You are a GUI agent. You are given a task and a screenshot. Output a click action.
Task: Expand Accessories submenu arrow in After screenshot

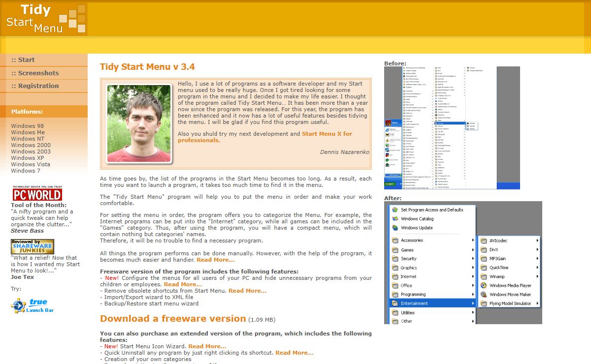click(x=473, y=240)
